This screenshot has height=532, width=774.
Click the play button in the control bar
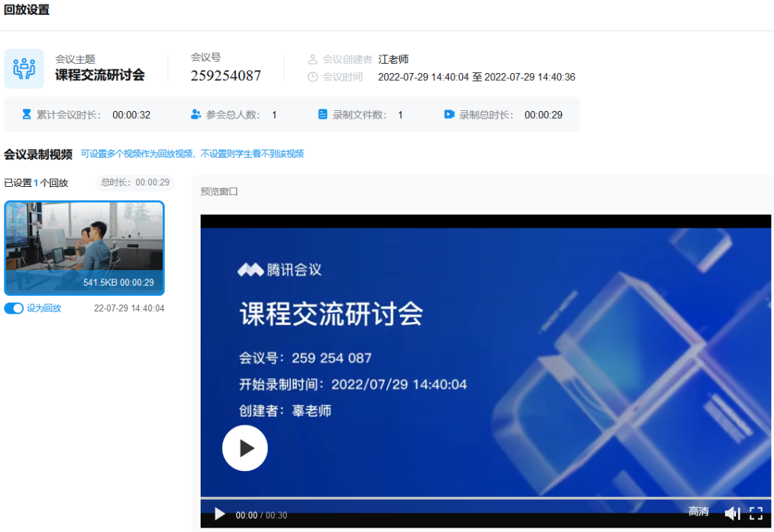(219, 513)
